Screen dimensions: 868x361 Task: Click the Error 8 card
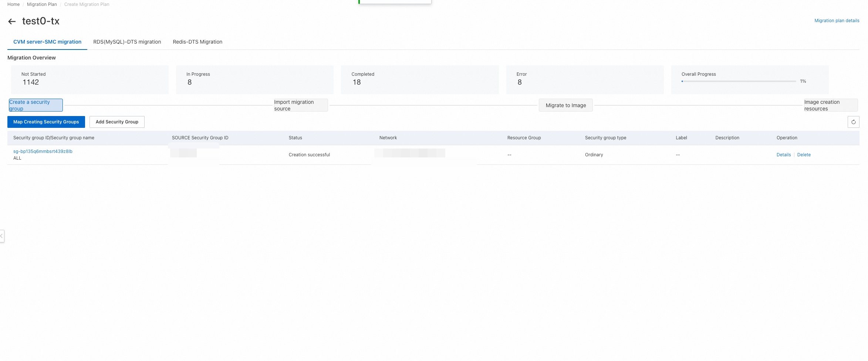click(x=585, y=80)
